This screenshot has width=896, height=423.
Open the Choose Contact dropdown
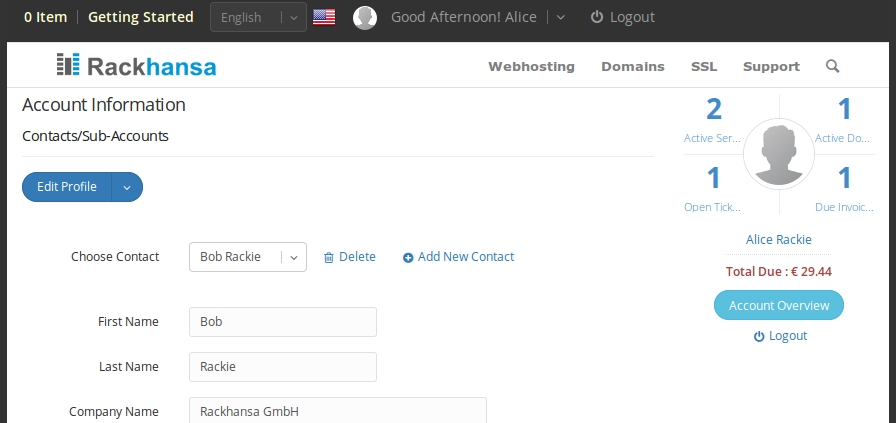pyautogui.click(x=247, y=257)
